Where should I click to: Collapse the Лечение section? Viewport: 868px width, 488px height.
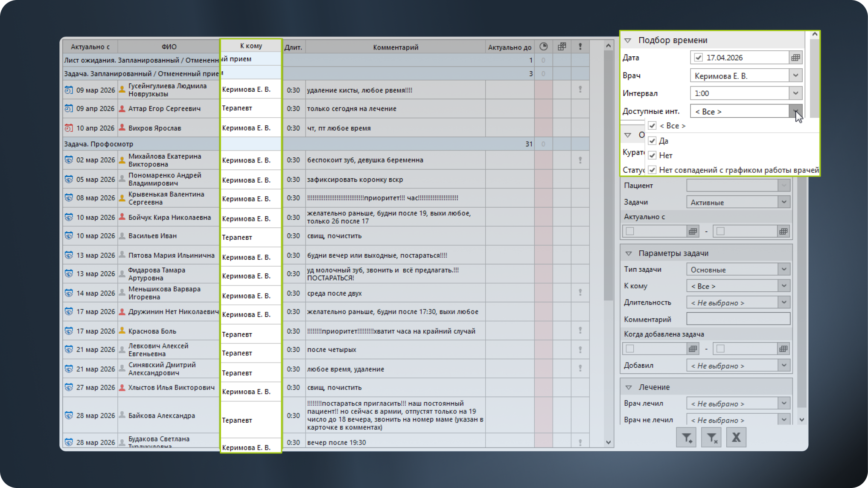[628, 387]
